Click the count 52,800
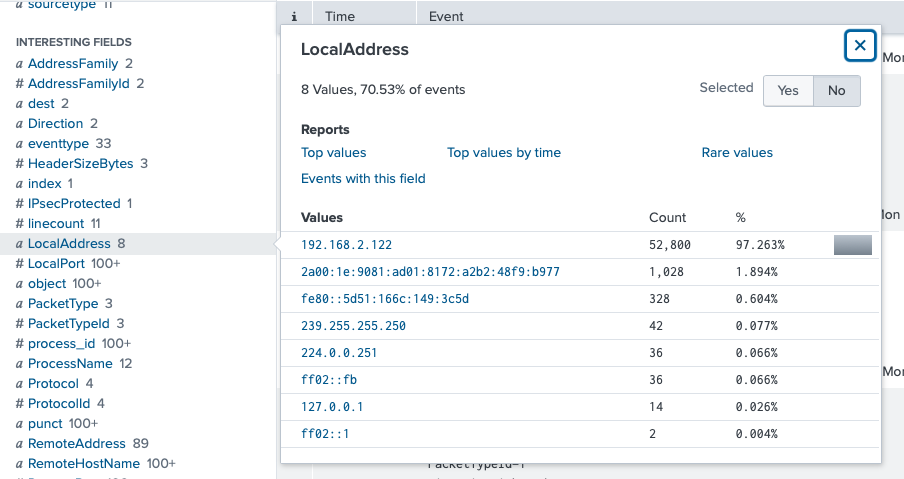This screenshot has height=479, width=904. pyautogui.click(x=670, y=245)
